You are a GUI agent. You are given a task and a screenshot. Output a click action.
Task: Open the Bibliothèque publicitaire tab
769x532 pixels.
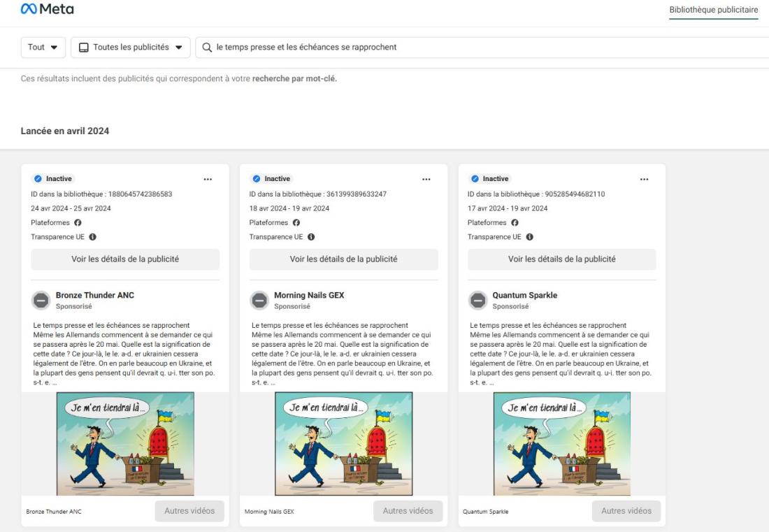[x=713, y=10]
